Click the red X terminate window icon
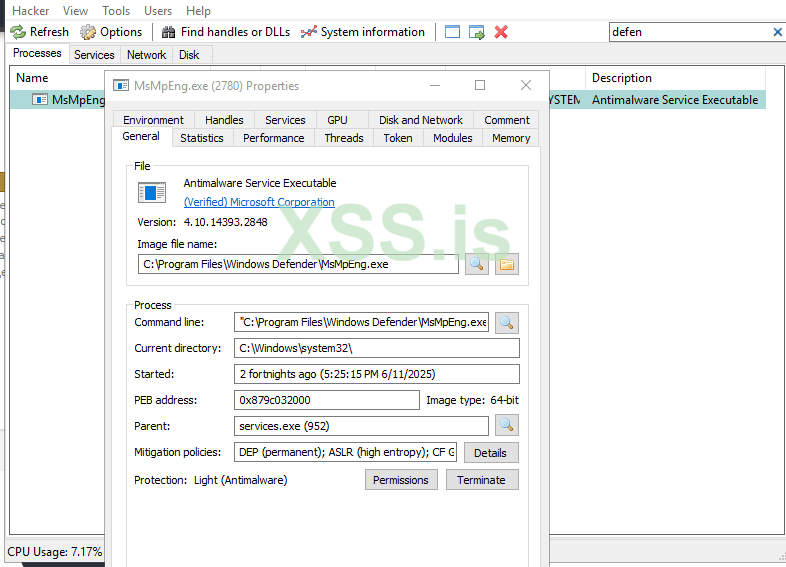Viewport: 786px width, 567px height. click(501, 32)
